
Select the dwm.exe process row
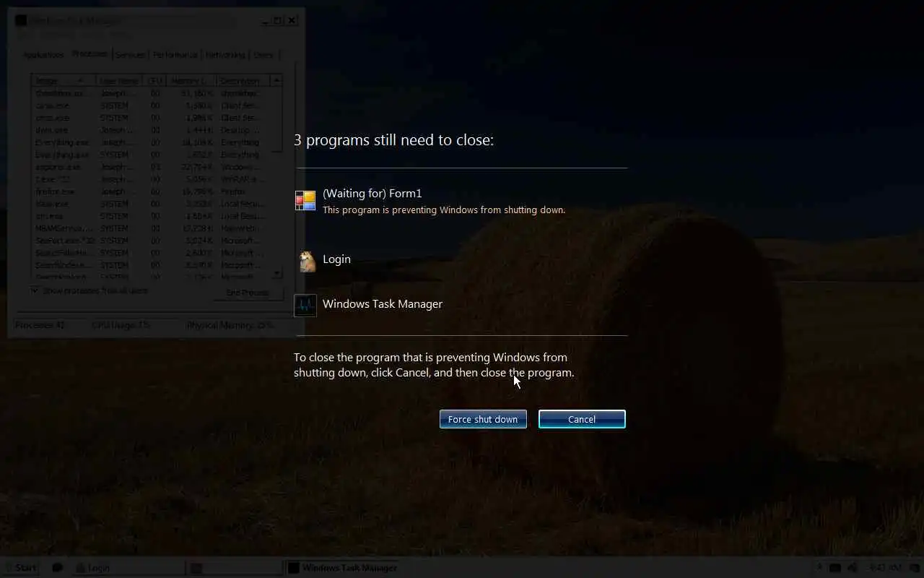tap(152, 130)
